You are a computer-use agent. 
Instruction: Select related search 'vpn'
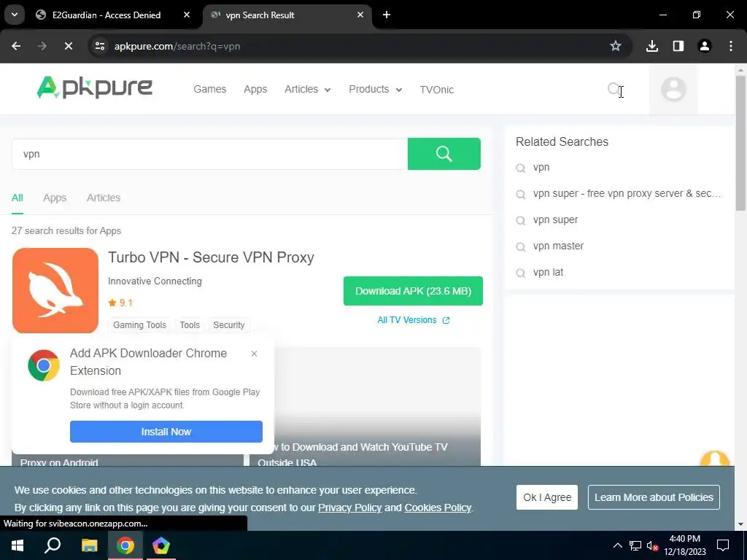pos(541,167)
